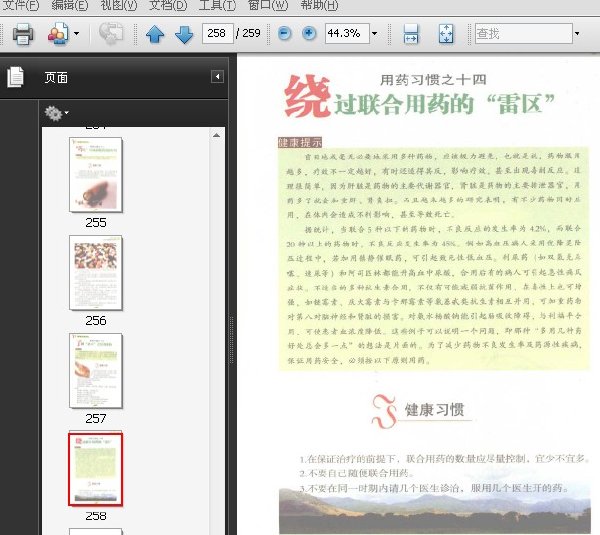
Task: Open the 窗口(W) menu
Action: [267, 5]
